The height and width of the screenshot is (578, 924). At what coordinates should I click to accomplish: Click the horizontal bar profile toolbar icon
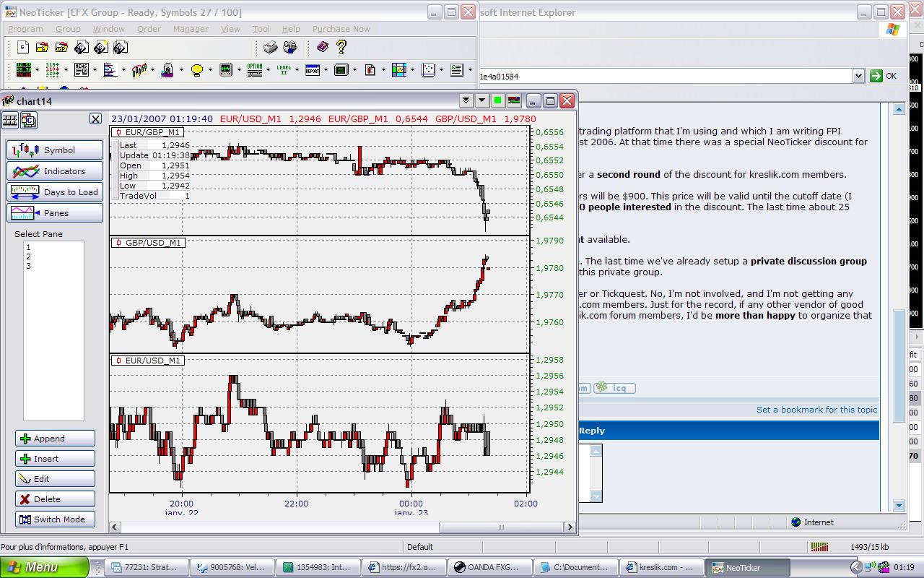110,70
